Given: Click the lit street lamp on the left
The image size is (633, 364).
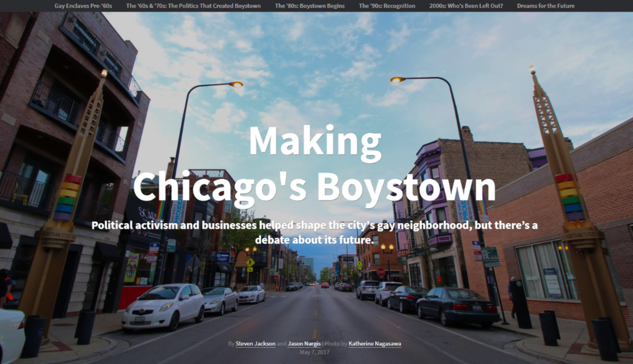Looking at the screenshot, I should click(236, 84).
